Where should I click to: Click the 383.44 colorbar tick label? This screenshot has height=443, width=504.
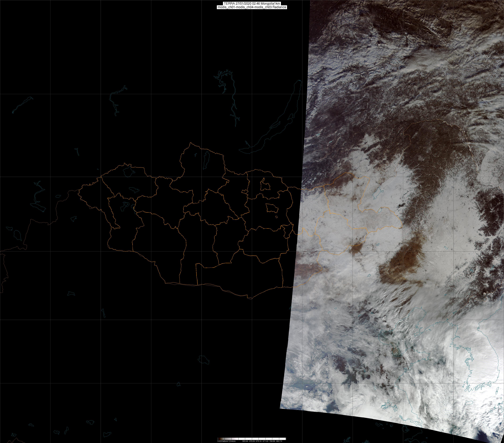click(245, 441)
